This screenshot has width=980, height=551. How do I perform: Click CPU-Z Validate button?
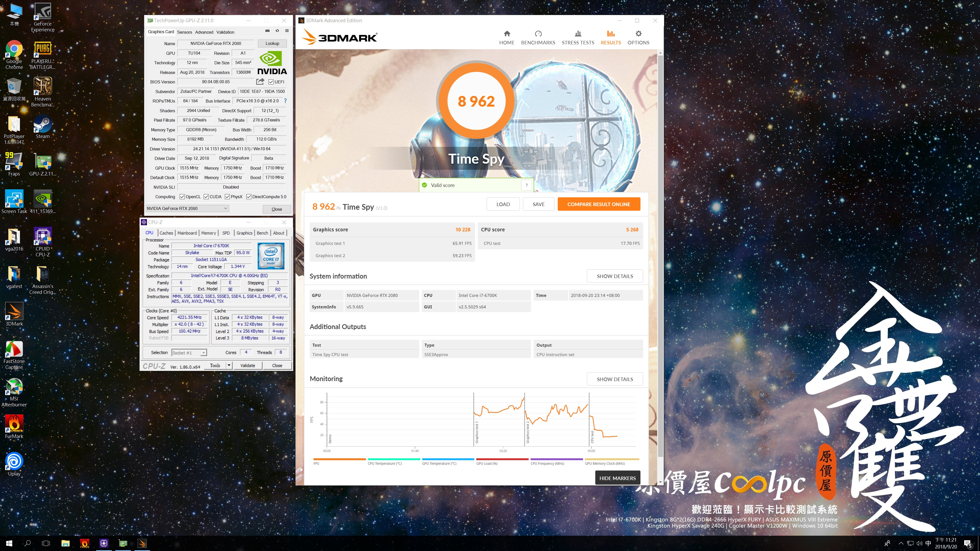point(248,366)
